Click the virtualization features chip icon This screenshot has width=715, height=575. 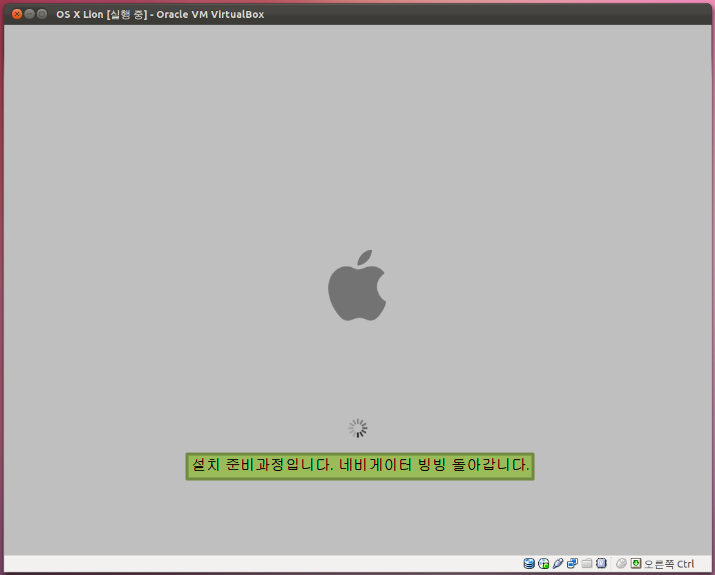[601, 564]
